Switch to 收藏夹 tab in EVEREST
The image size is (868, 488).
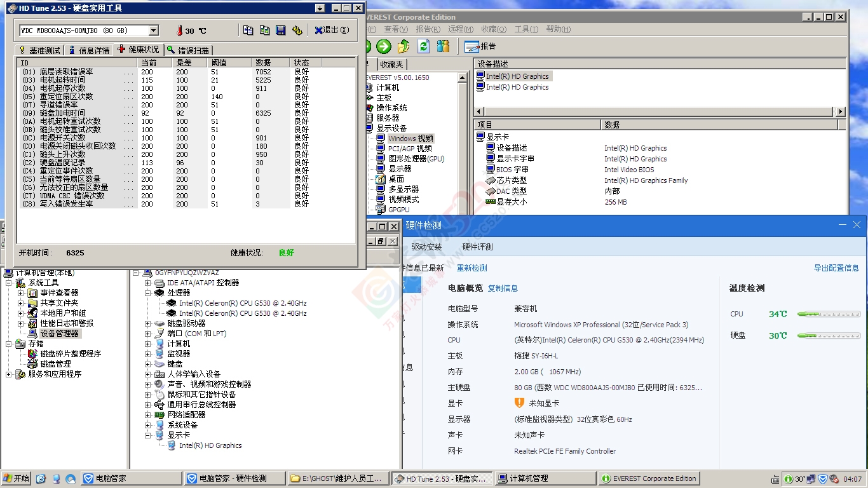click(x=391, y=64)
